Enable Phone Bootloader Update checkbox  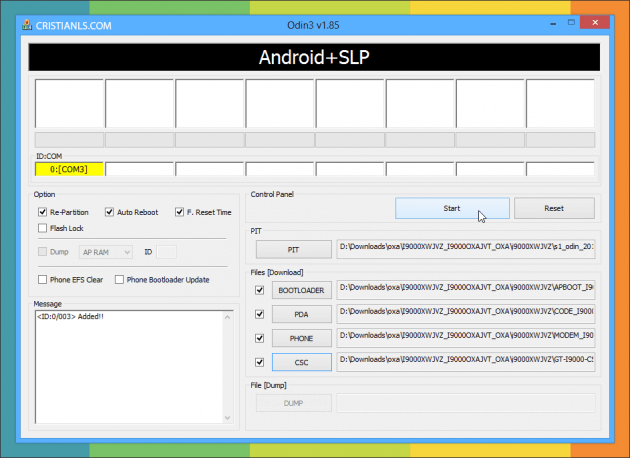pos(120,279)
